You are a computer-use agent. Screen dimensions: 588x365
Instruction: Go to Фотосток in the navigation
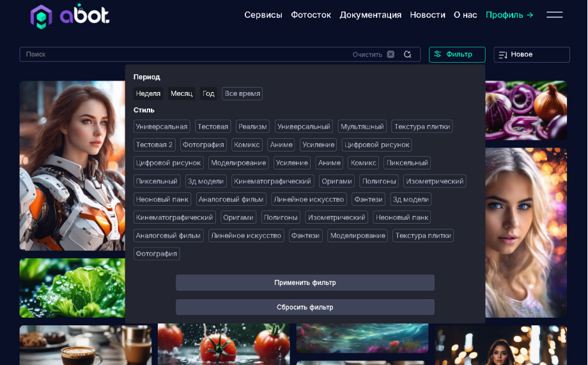click(311, 15)
